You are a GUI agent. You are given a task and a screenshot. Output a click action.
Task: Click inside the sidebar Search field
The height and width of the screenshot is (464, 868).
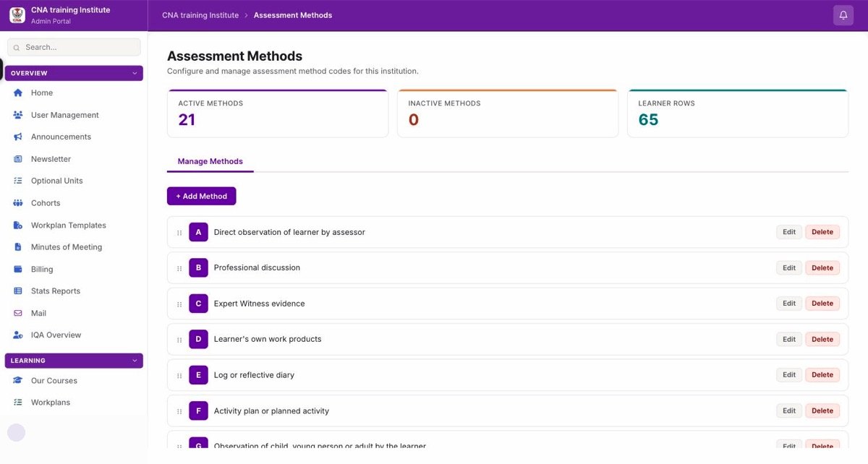74,47
